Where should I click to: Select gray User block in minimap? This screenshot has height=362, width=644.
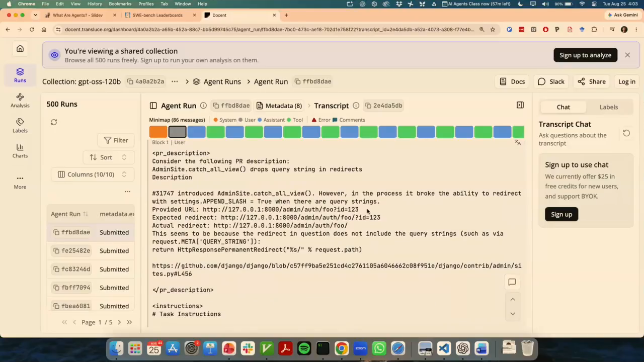tap(177, 132)
